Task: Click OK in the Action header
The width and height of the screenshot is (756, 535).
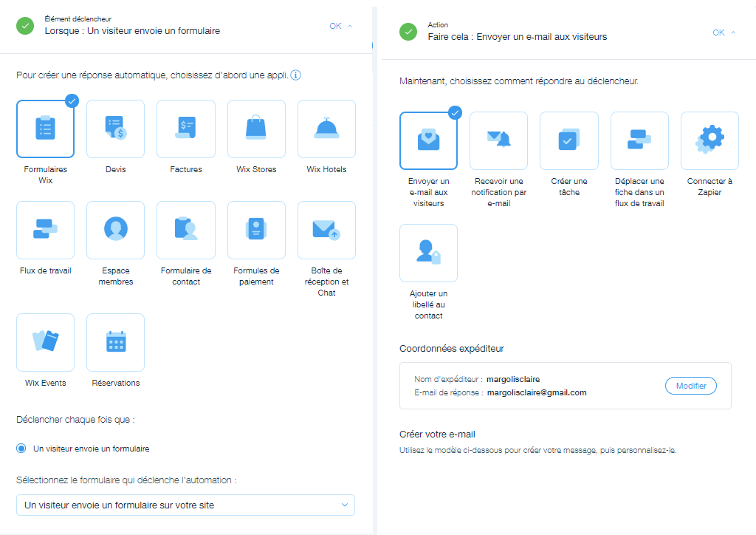Action: pyautogui.click(x=718, y=33)
